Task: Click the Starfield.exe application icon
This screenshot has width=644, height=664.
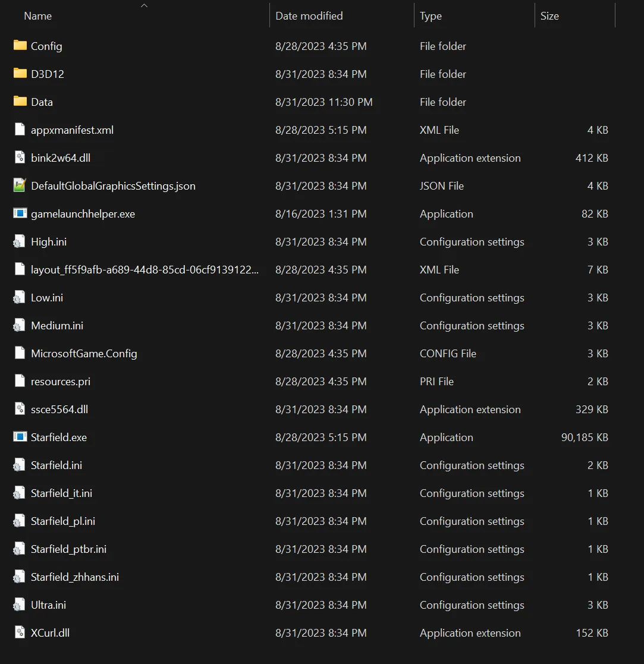Action: tap(20, 436)
